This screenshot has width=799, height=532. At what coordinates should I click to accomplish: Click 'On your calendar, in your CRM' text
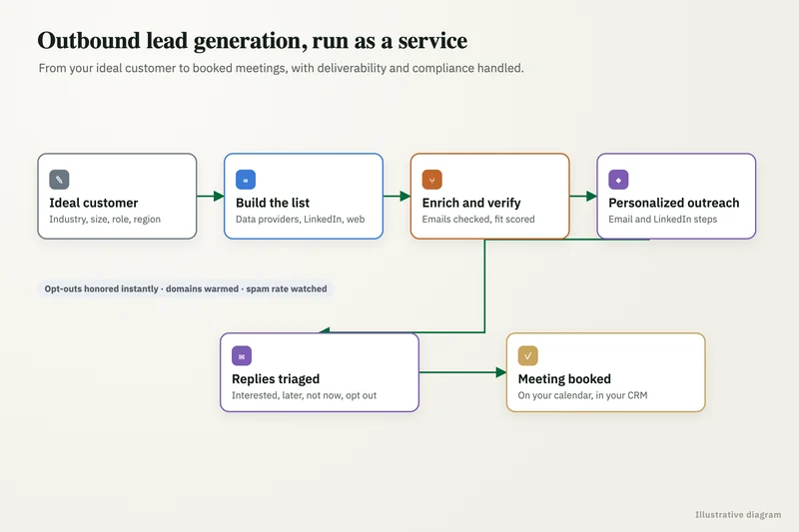tap(583, 395)
